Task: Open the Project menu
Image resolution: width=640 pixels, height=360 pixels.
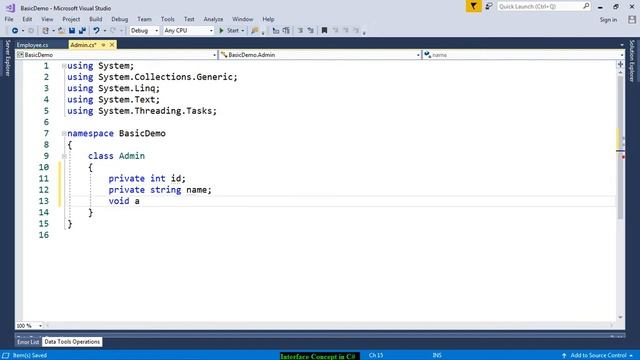Action: click(x=71, y=19)
